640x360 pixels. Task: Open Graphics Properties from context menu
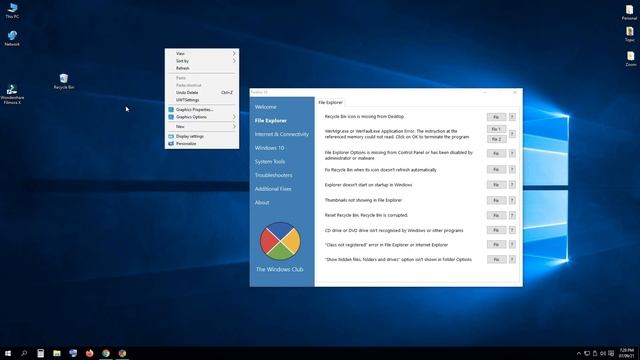point(202,109)
